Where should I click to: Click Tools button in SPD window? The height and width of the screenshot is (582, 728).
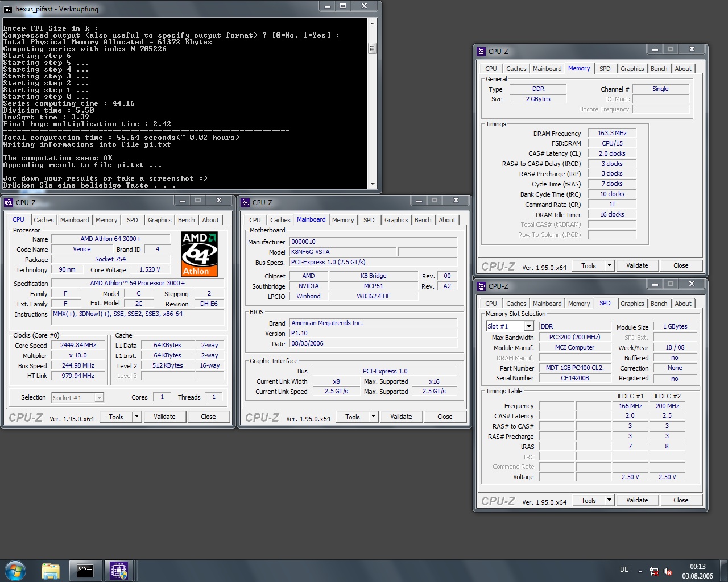(x=589, y=500)
